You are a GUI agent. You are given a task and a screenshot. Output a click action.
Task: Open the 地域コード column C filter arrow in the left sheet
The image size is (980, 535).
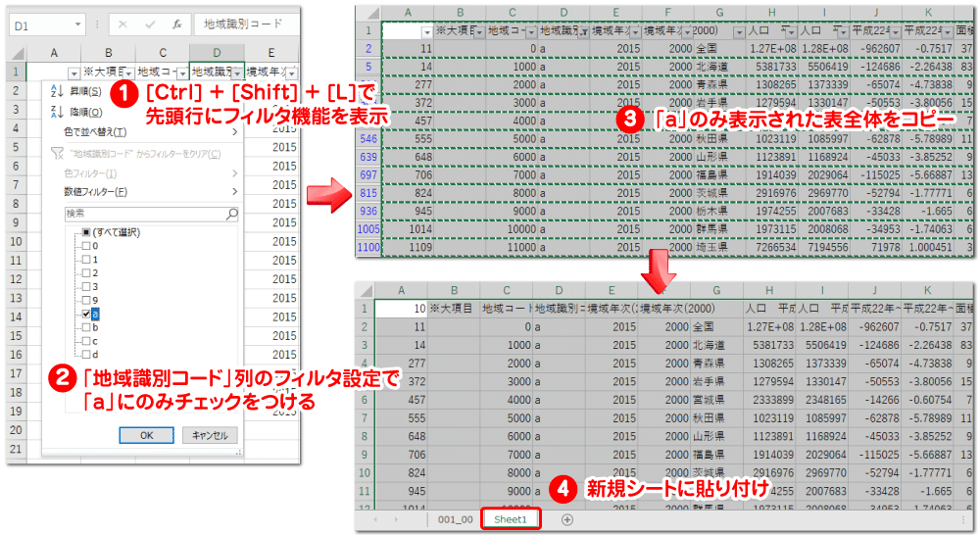182,73
